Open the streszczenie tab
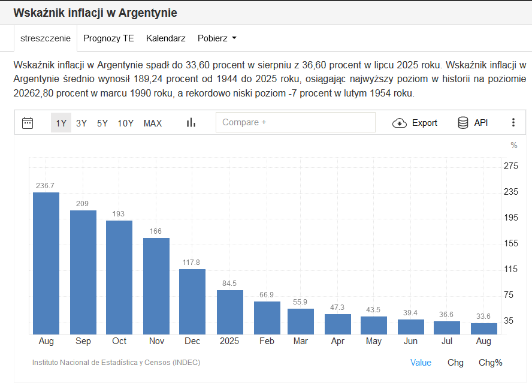 pyautogui.click(x=46, y=38)
